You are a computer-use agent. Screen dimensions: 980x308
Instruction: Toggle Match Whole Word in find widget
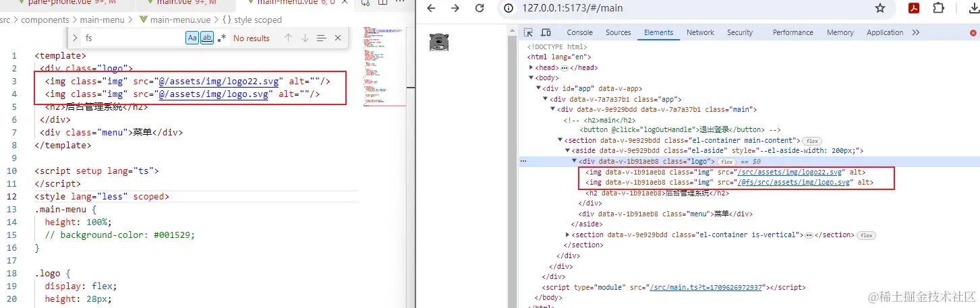pyautogui.click(x=207, y=38)
